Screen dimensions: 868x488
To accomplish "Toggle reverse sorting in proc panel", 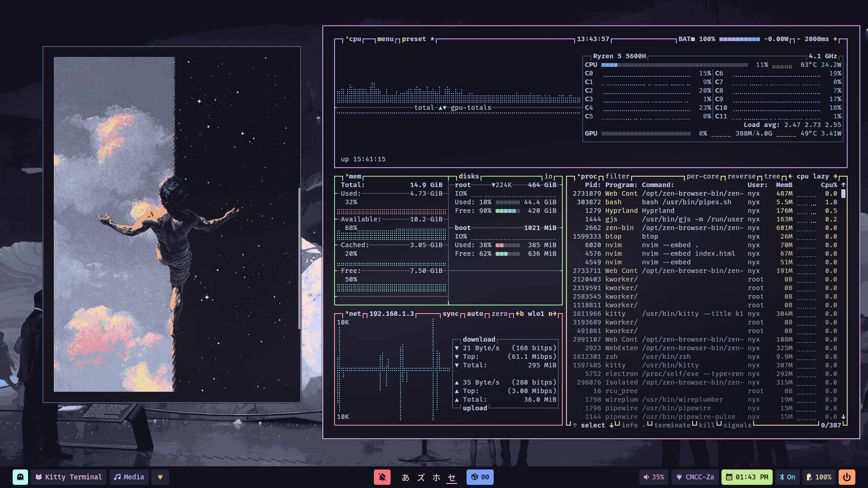I will [x=741, y=176].
